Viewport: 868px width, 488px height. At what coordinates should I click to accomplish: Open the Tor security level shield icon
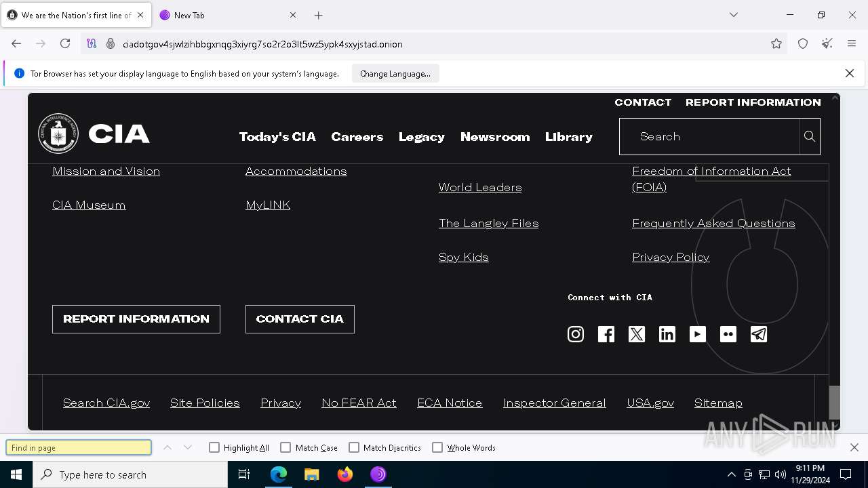[x=803, y=43]
